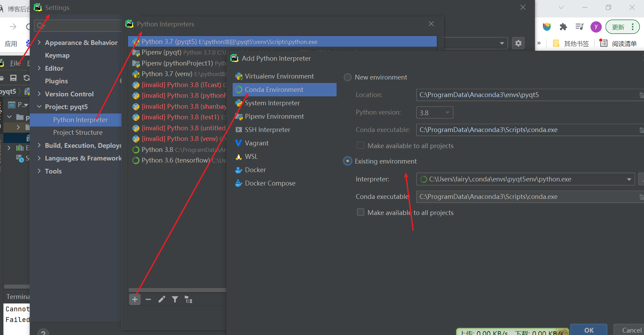Select invalid Python 3.8 (ITcast) entry

(177, 85)
